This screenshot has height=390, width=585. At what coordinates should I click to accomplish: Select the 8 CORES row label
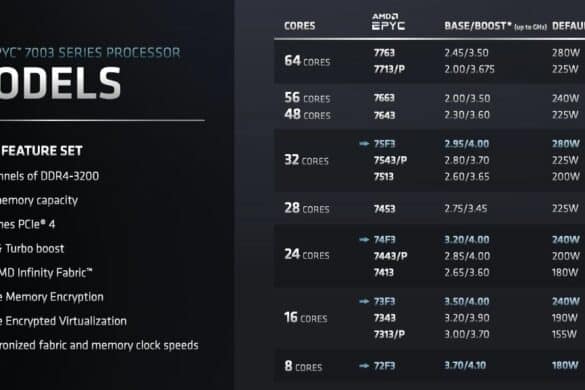tap(303, 366)
